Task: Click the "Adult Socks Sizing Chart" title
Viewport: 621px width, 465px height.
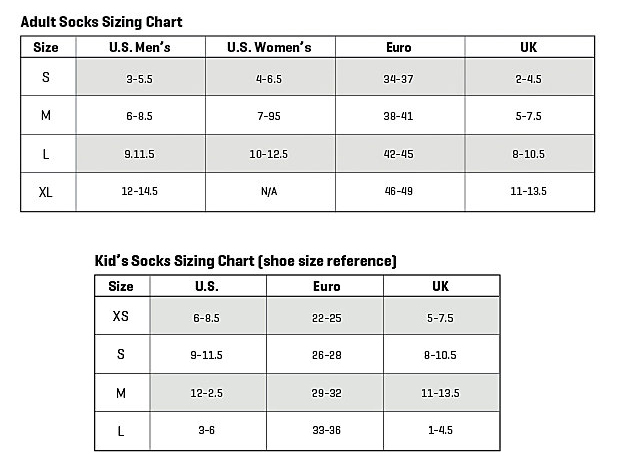Action: 101,21
